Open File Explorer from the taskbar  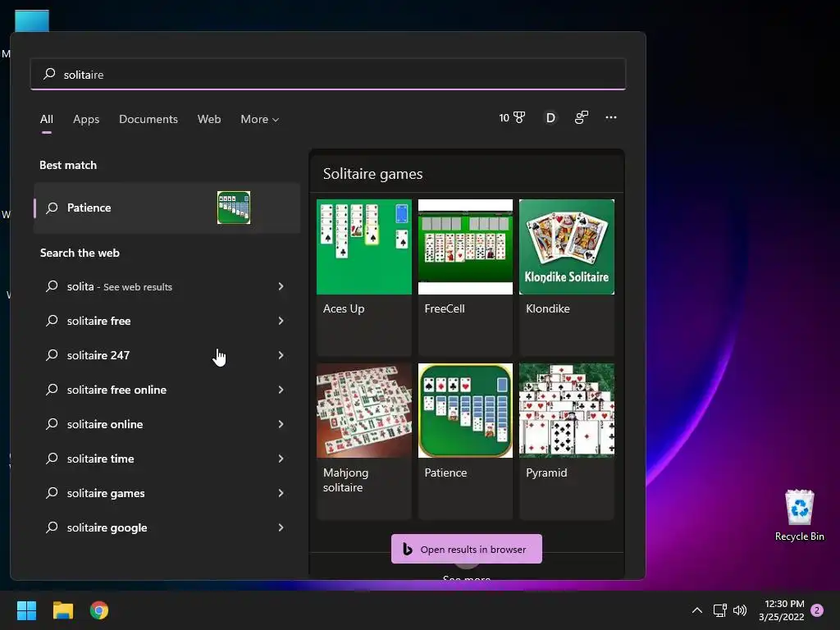pyautogui.click(x=62, y=610)
